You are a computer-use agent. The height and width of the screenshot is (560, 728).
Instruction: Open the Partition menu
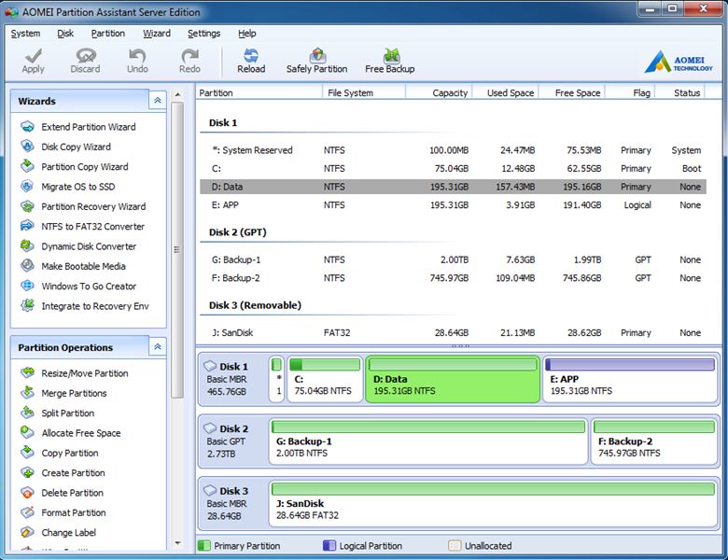coord(107,34)
